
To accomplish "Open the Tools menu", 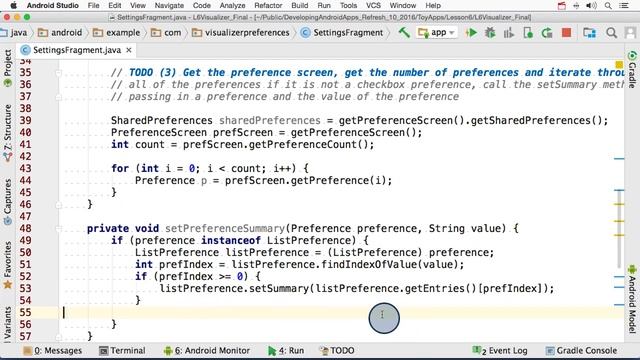I will 348,5.
